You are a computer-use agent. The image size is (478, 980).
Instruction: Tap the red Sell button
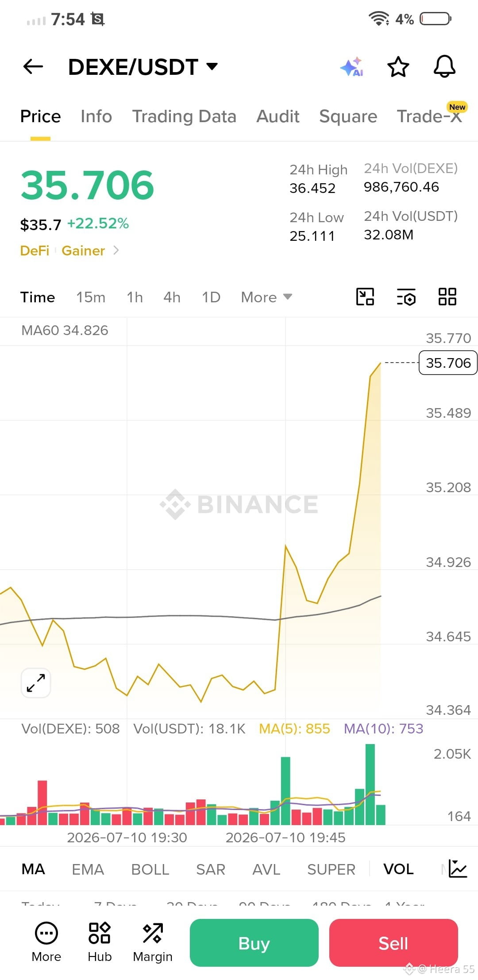click(x=393, y=943)
